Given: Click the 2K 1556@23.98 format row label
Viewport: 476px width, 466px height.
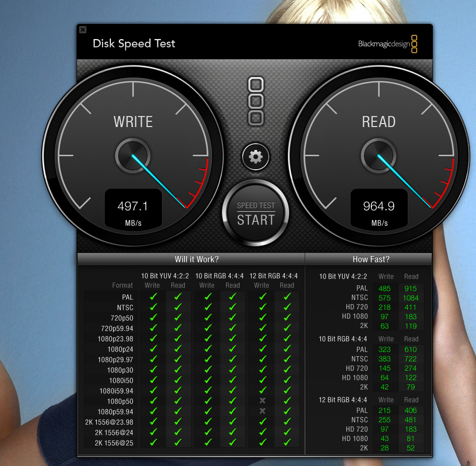Looking at the screenshot, I should 109,422.
